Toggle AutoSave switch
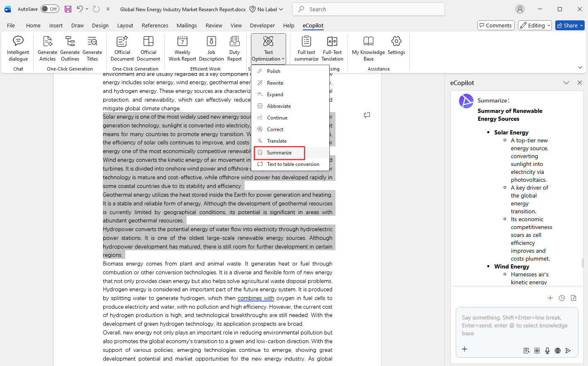Screen dimensions: 588x366 (50, 9)
